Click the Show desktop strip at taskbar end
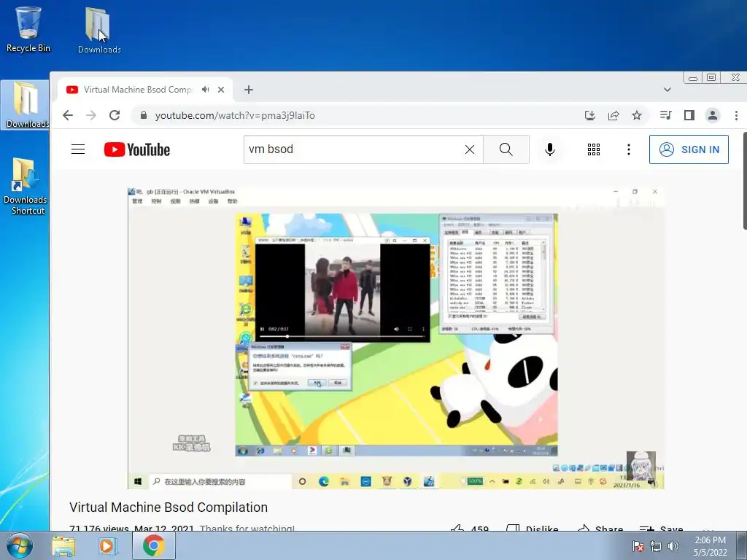Viewport: 747px width, 560px height. (x=742, y=546)
